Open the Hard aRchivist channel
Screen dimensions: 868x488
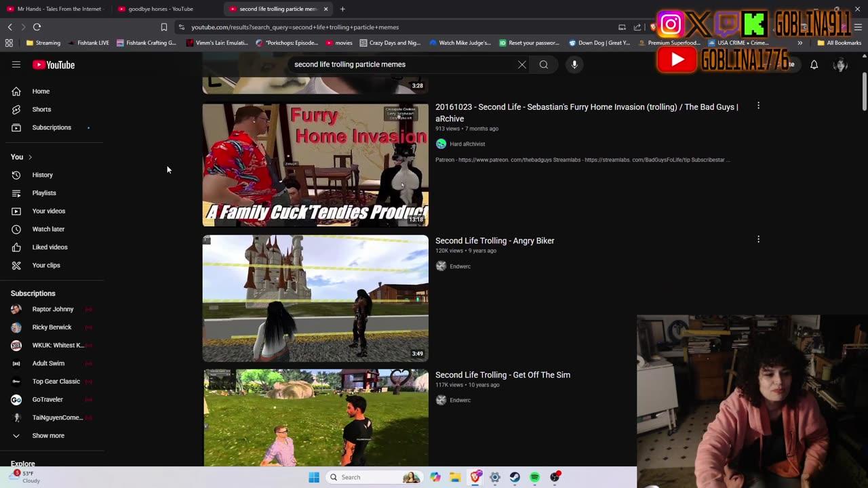pyautogui.click(x=467, y=144)
